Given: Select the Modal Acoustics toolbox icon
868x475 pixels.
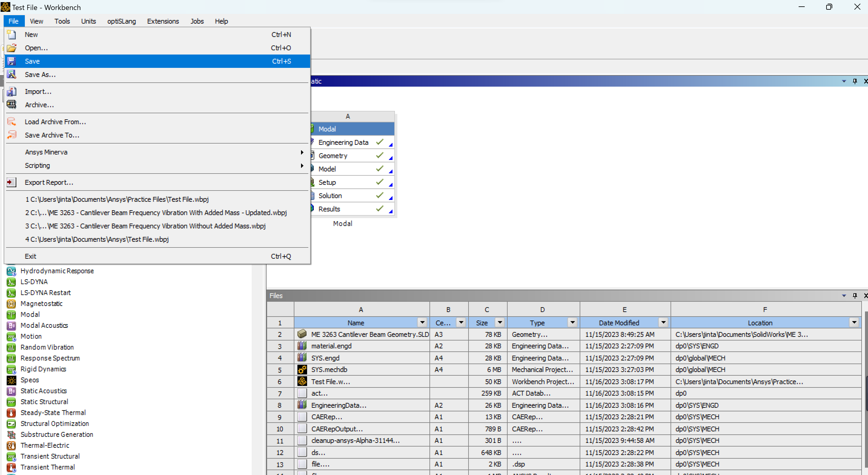Looking at the screenshot, I should coord(11,325).
